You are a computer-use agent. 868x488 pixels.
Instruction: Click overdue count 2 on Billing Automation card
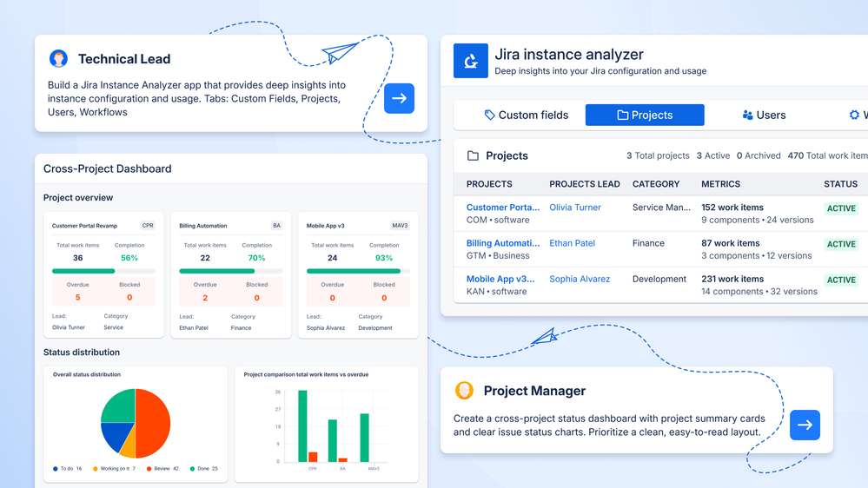coord(205,298)
